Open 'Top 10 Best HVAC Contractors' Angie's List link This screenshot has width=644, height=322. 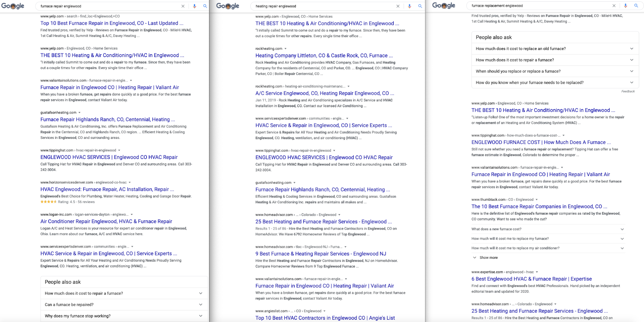pyautogui.click(x=325, y=318)
